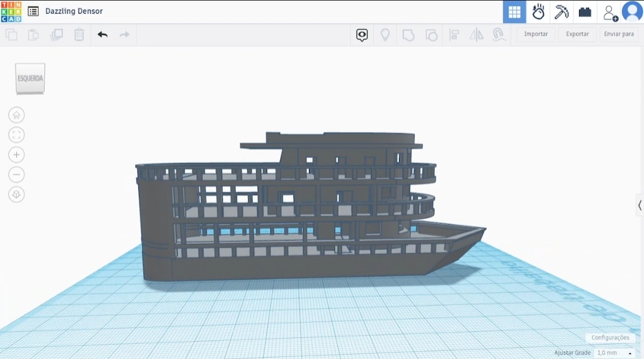Click Fit all in view icon

point(17,135)
